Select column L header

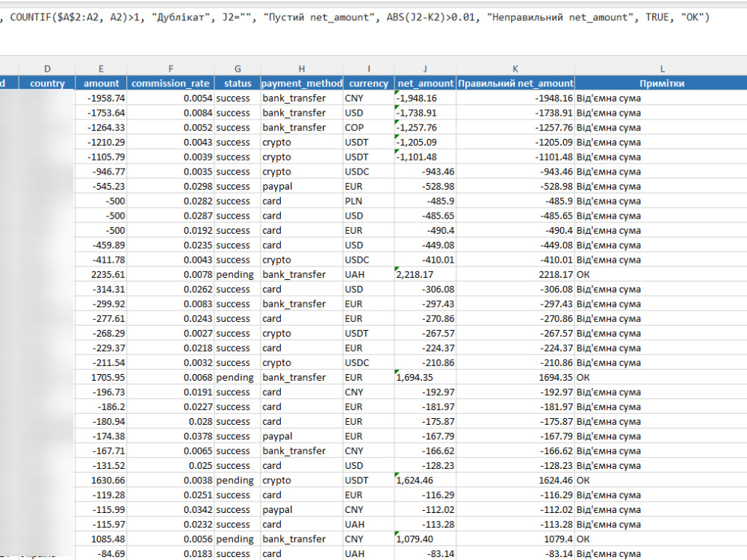click(661, 69)
